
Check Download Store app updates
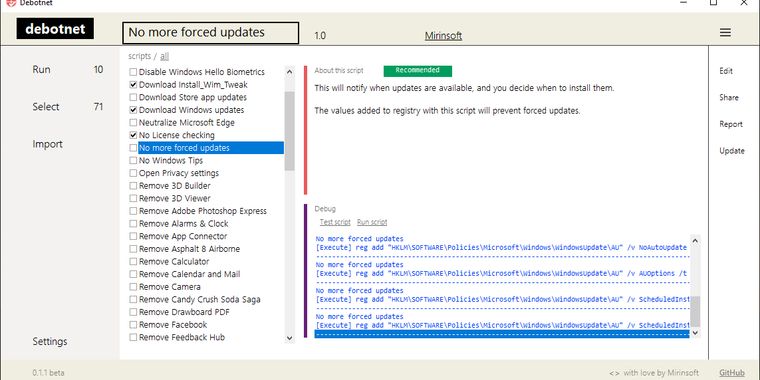coord(133,97)
